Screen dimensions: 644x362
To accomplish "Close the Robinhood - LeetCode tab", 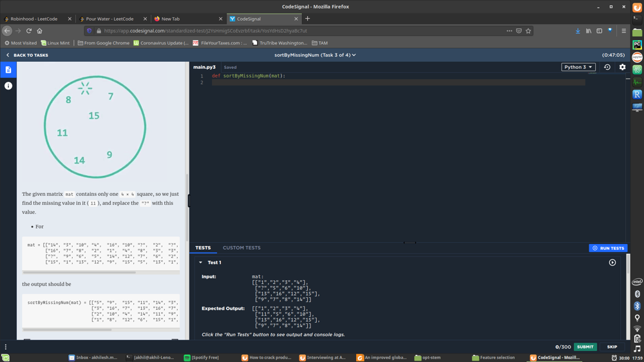I will click(x=70, y=19).
